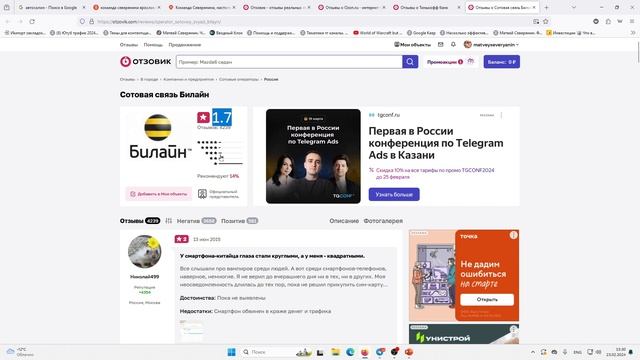Click the rating distribution bars chart
Screen dimensions: 640x360
tap(220, 153)
